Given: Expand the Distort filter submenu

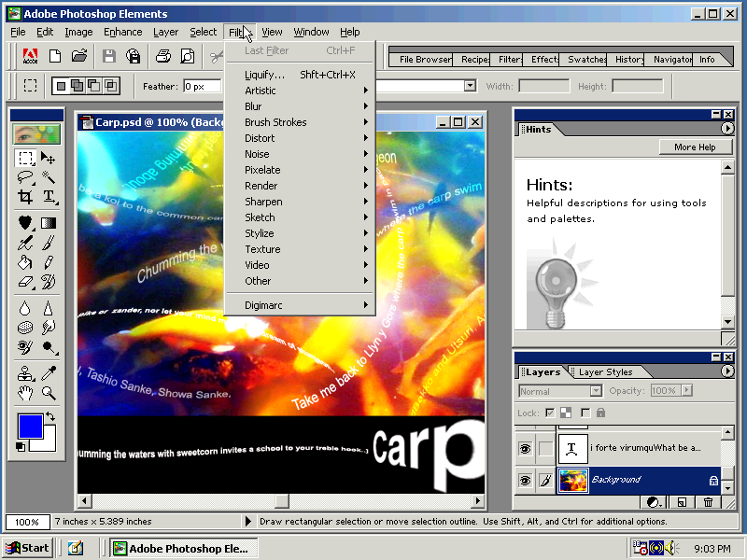Looking at the screenshot, I should pos(300,138).
